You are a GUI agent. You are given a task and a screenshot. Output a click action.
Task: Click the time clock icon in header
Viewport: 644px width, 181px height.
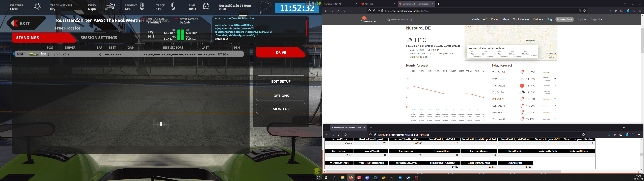[206, 7]
